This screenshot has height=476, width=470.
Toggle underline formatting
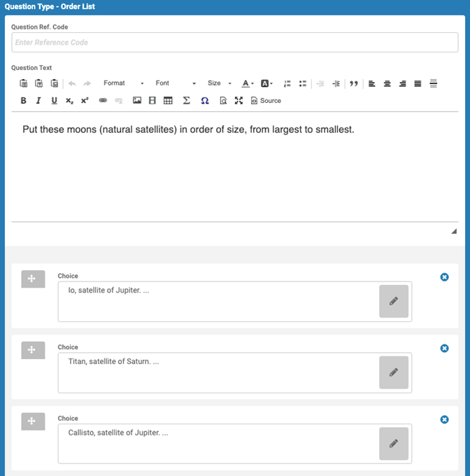[x=55, y=101]
